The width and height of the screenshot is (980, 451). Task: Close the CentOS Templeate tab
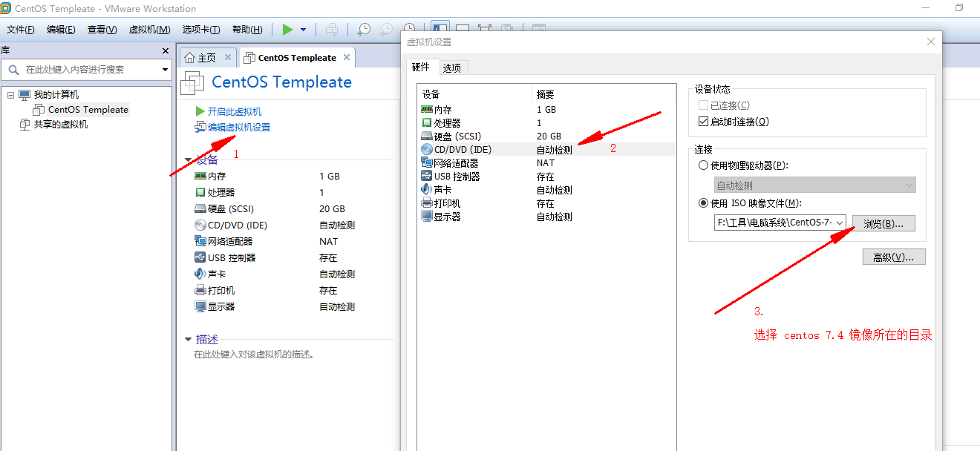click(x=346, y=57)
